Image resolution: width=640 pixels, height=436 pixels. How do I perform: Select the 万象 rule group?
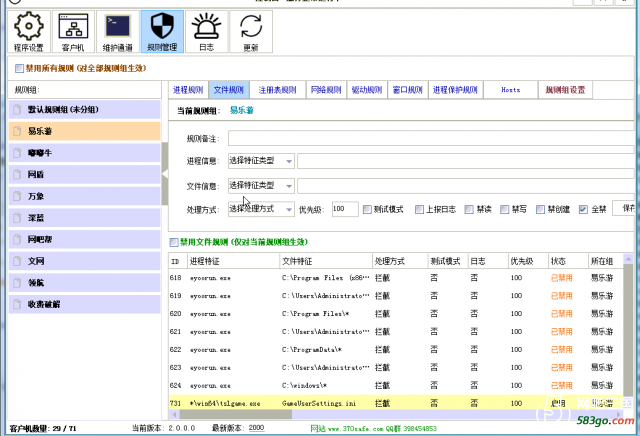point(84,196)
